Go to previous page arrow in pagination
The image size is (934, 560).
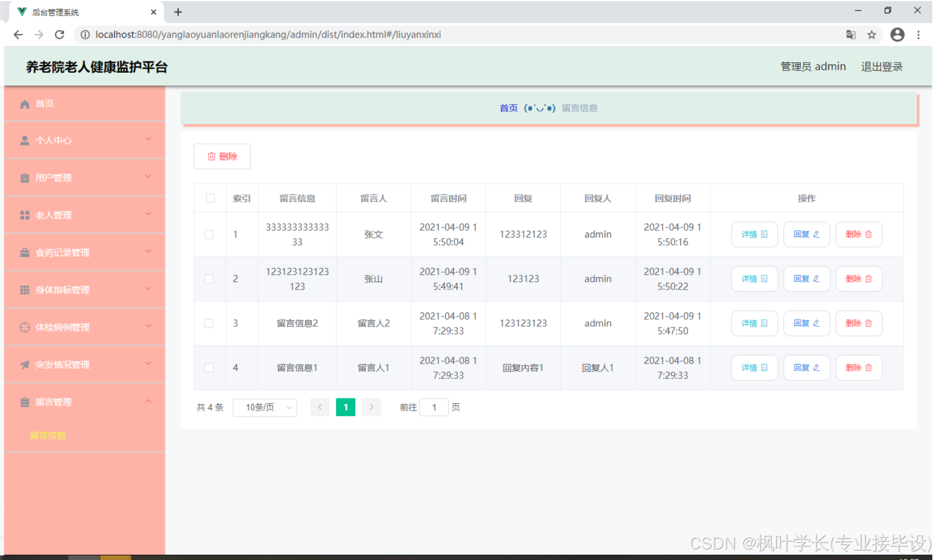point(320,407)
